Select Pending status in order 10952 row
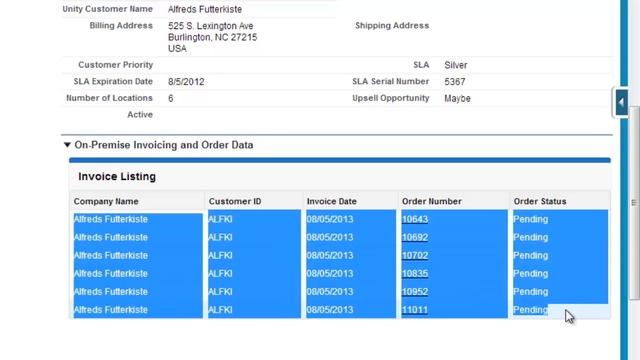The image size is (640, 360). pyautogui.click(x=531, y=291)
